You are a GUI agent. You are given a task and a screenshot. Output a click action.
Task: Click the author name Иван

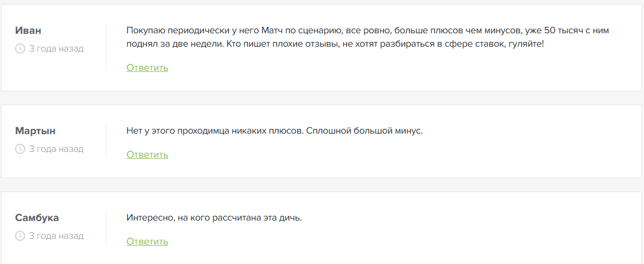point(28,31)
